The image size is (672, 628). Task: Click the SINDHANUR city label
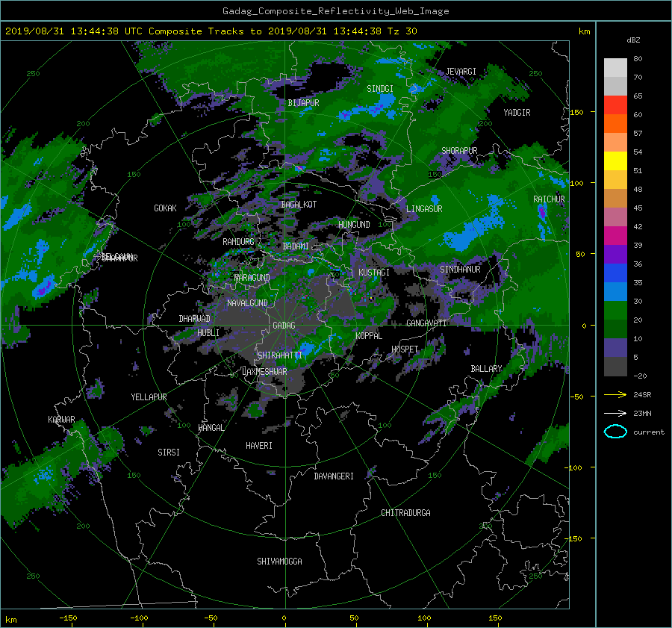click(x=460, y=270)
